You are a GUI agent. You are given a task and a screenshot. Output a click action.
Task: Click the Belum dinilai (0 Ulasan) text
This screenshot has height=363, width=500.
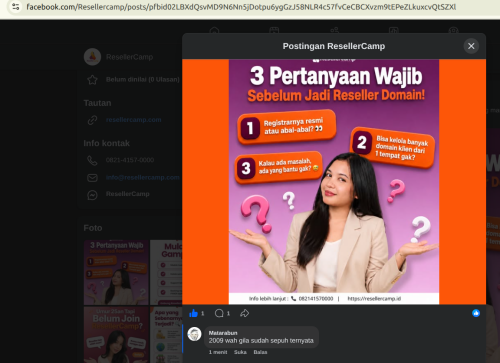[143, 79]
